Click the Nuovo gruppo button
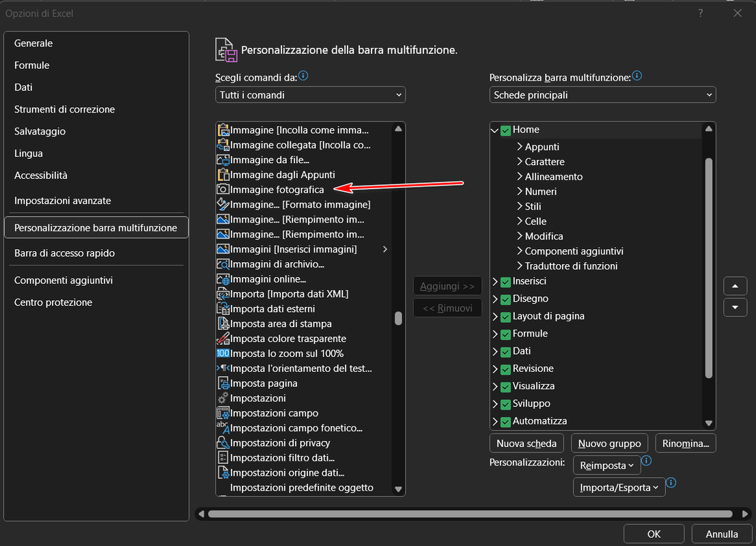This screenshot has width=756, height=546. [609, 444]
